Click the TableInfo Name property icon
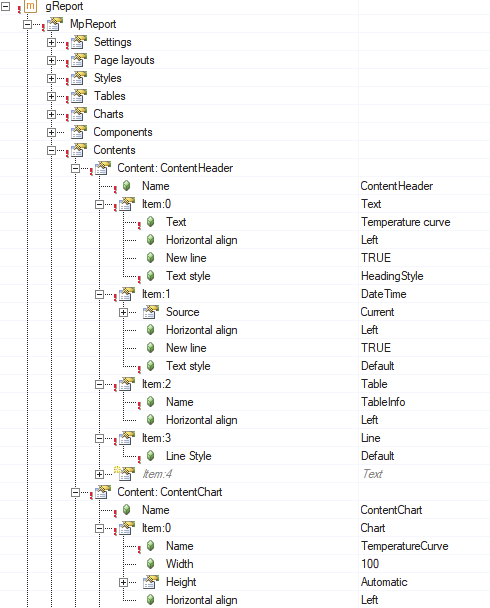This screenshot has width=490, height=608. pyautogui.click(x=150, y=402)
